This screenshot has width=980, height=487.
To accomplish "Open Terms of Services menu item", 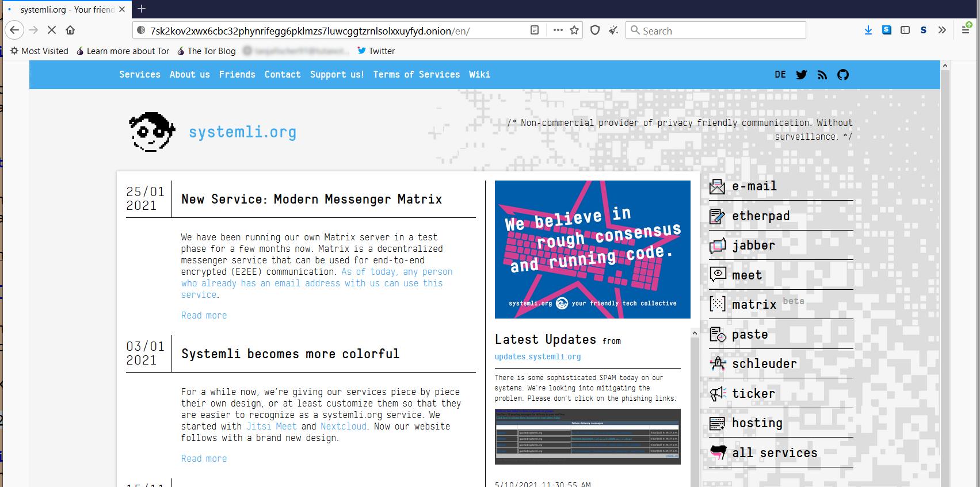I will pyautogui.click(x=417, y=74).
